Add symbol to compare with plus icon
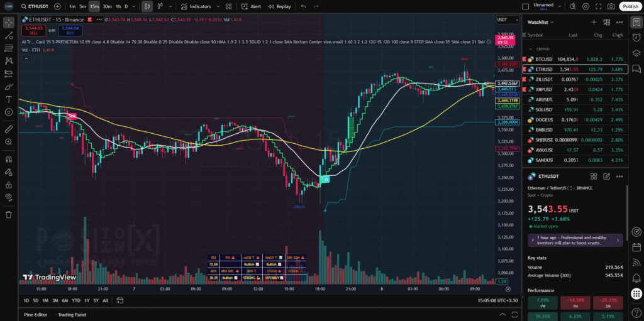The height and width of the screenshot is (321, 644). click(57, 6)
